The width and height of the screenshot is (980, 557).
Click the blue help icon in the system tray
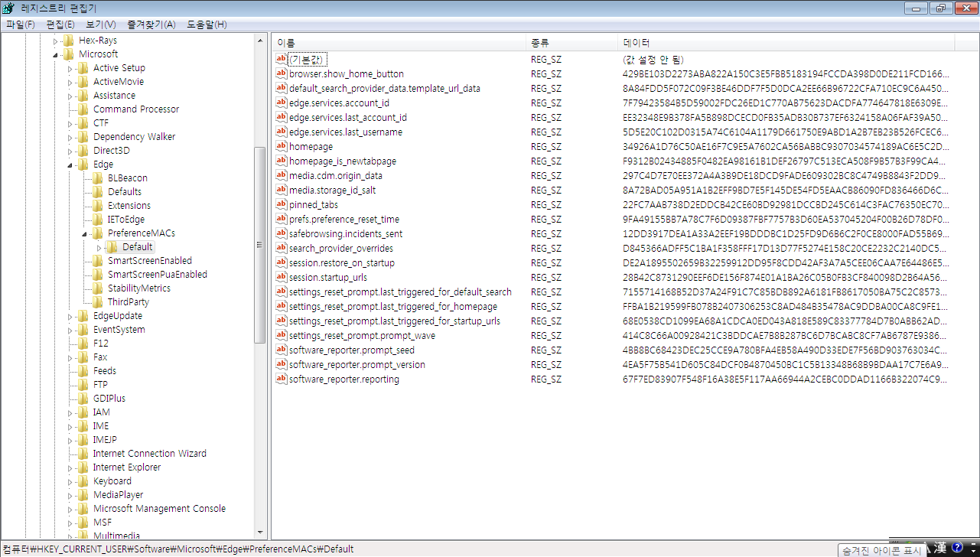[956, 548]
